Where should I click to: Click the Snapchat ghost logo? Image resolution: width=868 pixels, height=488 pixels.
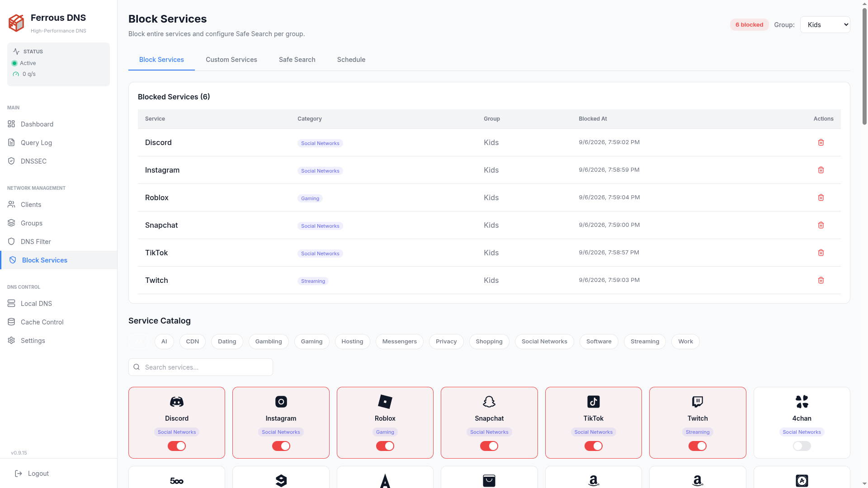coord(489,401)
